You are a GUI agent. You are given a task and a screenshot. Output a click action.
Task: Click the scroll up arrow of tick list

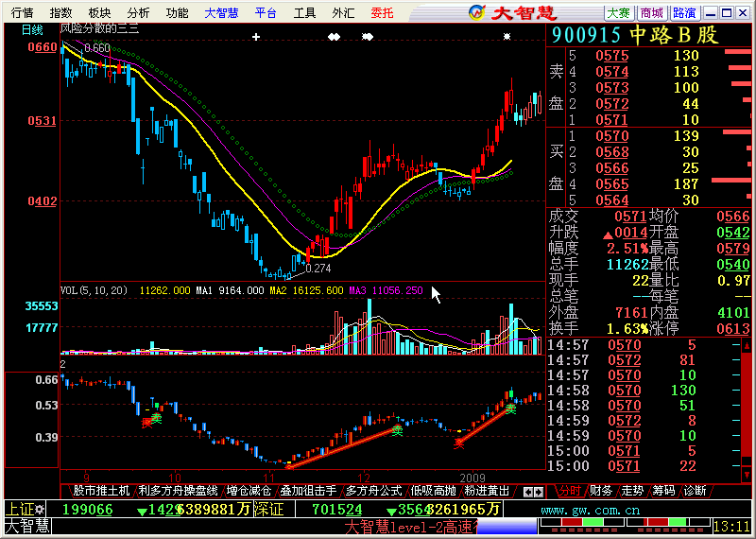(x=747, y=345)
